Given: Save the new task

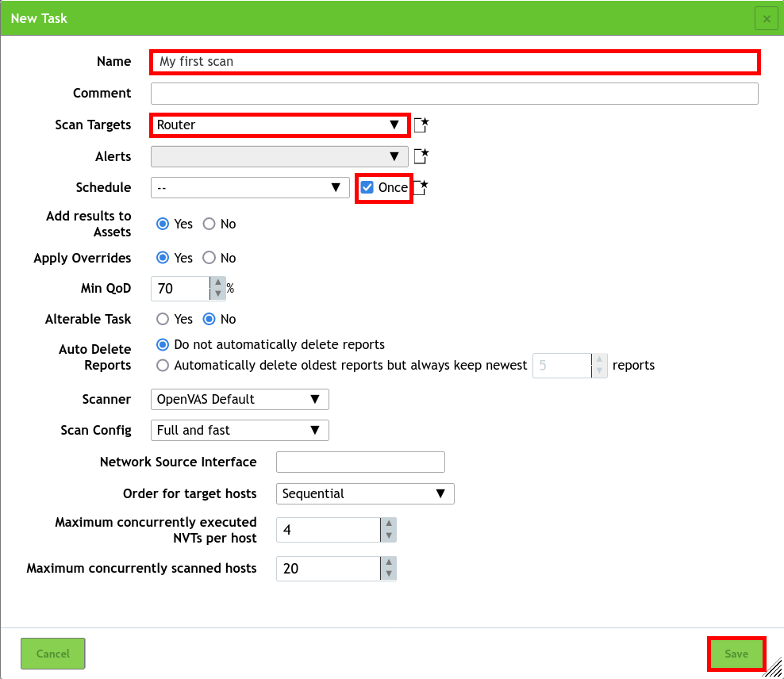Looking at the screenshot, I should 736,654.
